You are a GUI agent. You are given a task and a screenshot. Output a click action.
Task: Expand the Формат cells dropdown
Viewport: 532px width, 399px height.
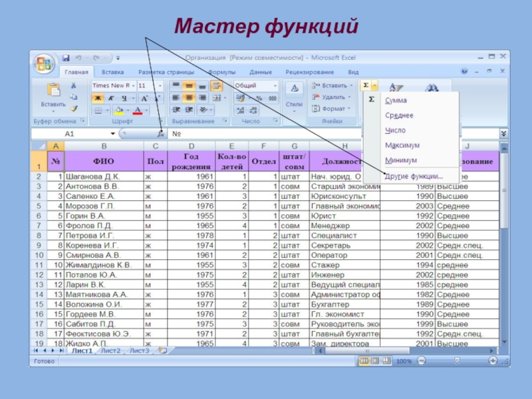point(348,108)
